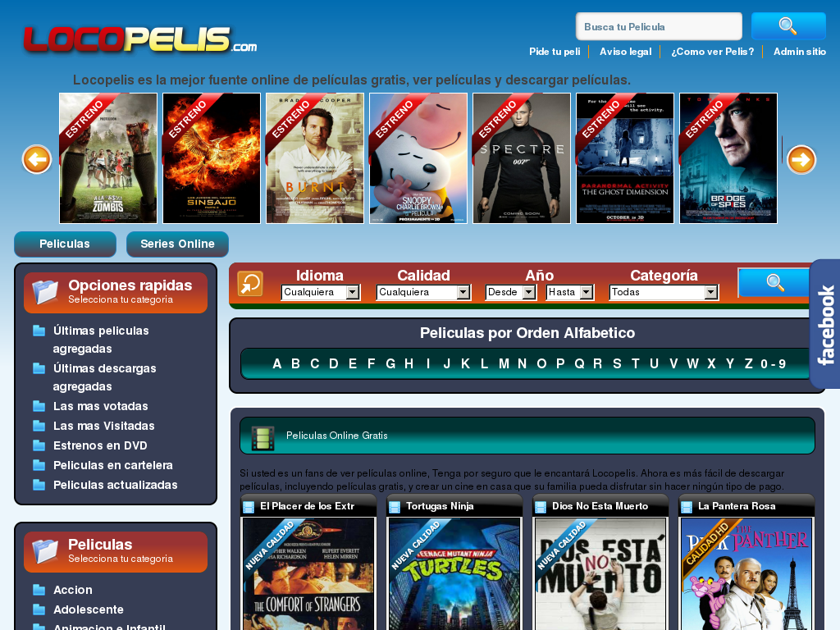Select letter M in alphabetical index

click(x=504, y=363)
